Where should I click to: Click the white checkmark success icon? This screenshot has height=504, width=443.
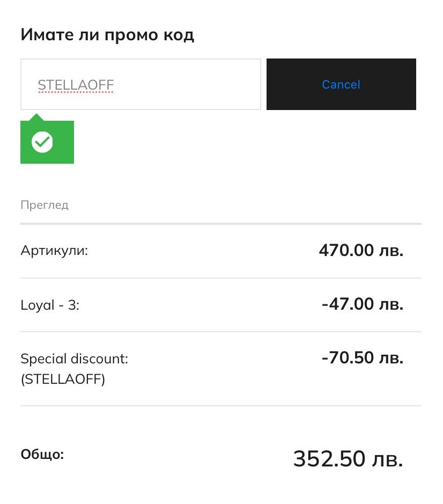point(42,142)
